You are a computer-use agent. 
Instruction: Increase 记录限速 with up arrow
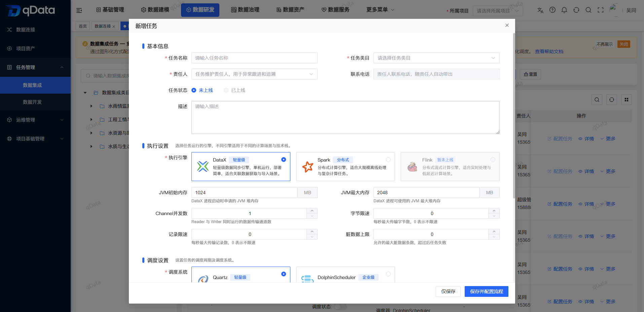(312, 232)
